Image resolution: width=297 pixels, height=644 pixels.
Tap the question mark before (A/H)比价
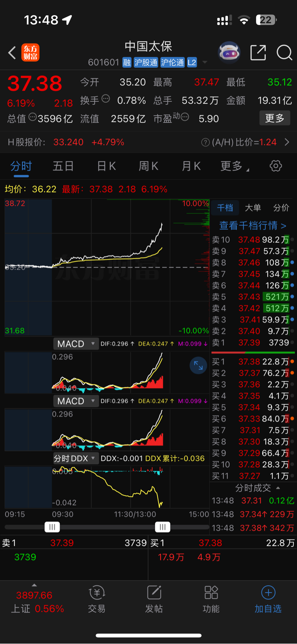(x=205, y=143)
